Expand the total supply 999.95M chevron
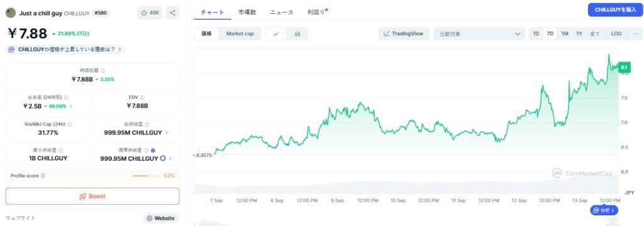The image size is (644, 226). pos(166,133)
